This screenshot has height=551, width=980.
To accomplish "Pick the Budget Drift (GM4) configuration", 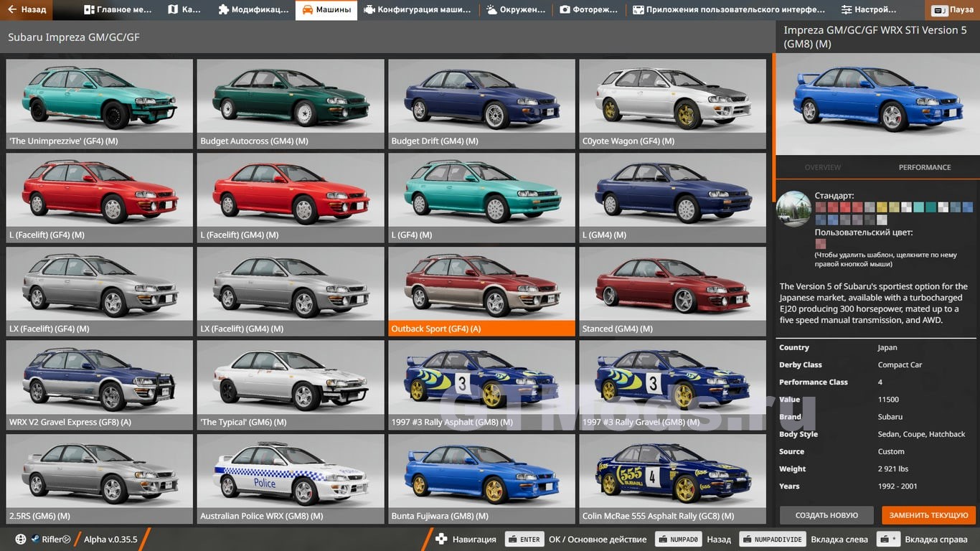I will 481,104.
